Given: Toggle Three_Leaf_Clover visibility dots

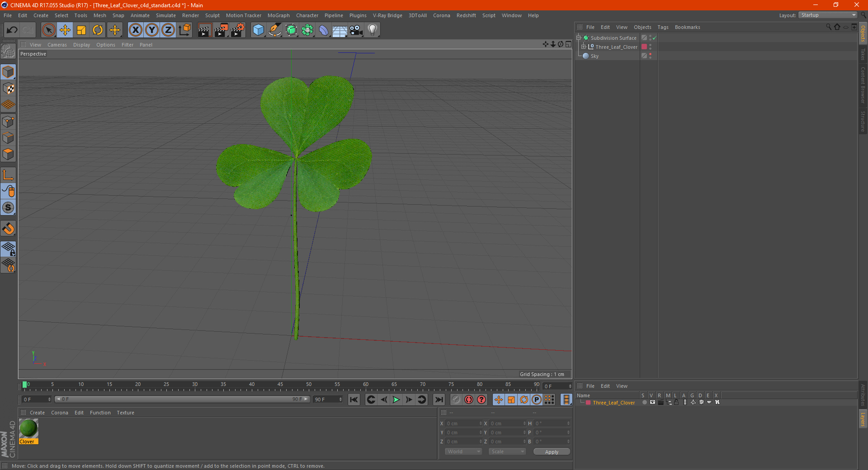Looking at the screenshot, I should tap(650, 47).
